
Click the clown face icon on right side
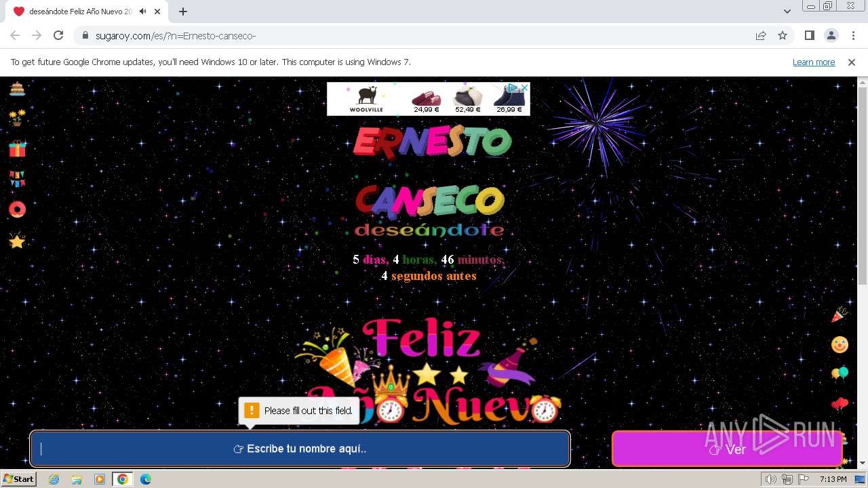pyautogui.click(x=840, y=344)
